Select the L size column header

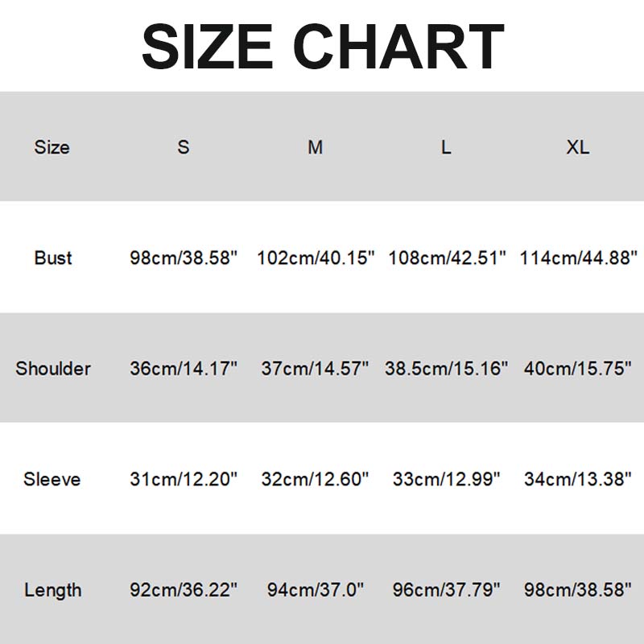(446, 147)
